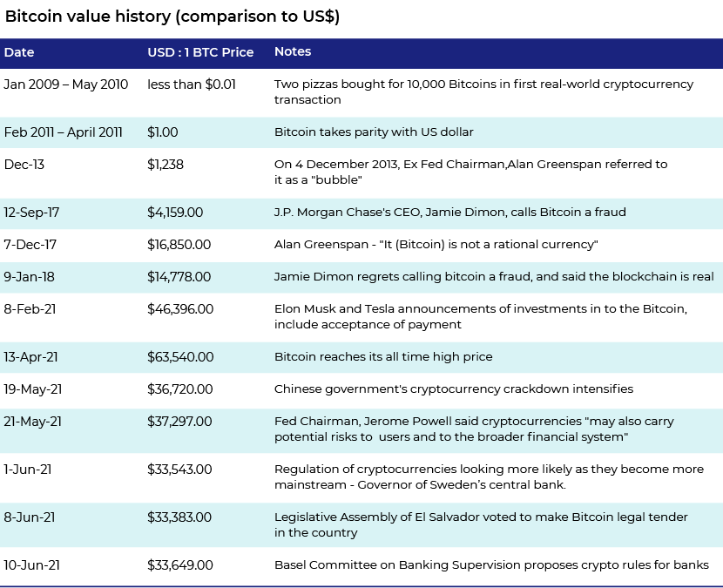The width and height of the screenshot is (723, 588).
Task: Select the "Date" column header
Action: pyautogui.click(x=19, y=52)
